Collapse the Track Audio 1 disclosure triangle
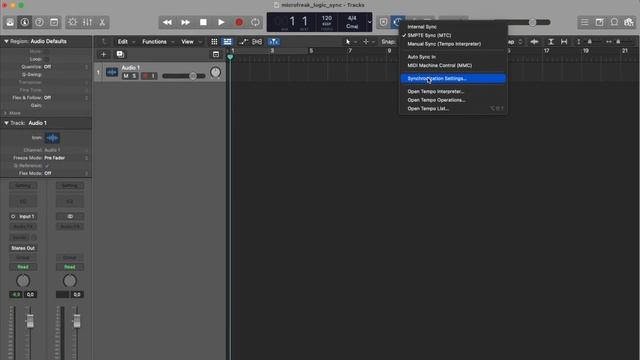The height and width of the screenshot is (360, 640). pyautogui.click(x=6, y=123)
